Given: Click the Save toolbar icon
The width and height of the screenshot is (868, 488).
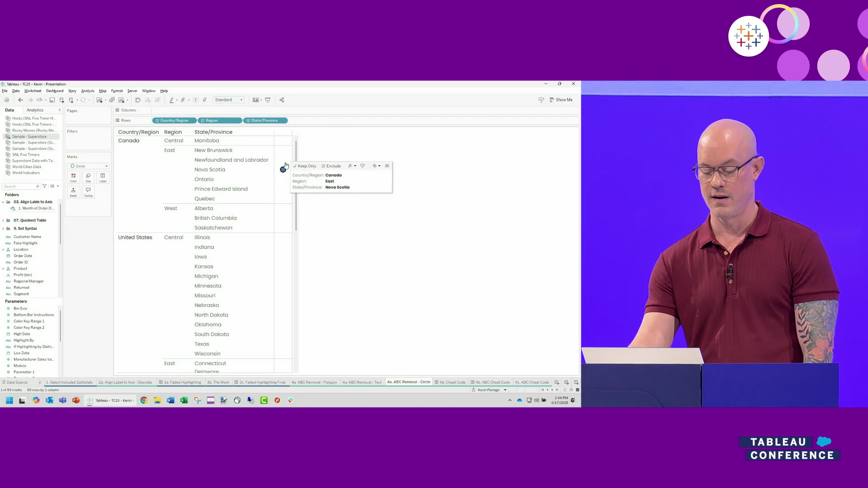Looking at the screenshot, I should (x=52, y=100).
